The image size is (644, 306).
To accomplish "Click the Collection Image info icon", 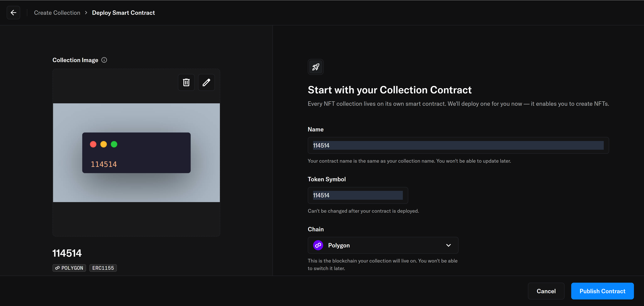I will click(104, 60).
